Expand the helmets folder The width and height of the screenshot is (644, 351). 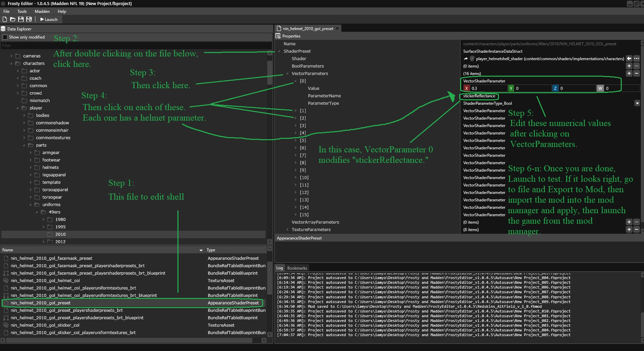coord(31,167)
